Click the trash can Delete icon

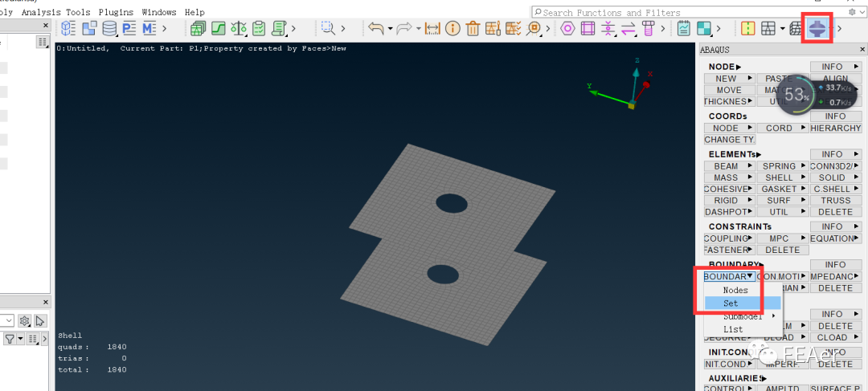473,28
